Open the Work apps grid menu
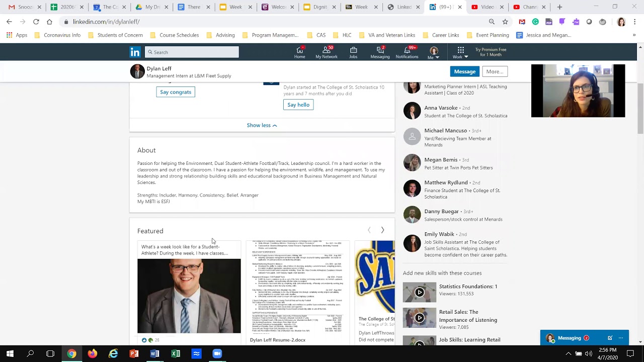 point(460,53)
